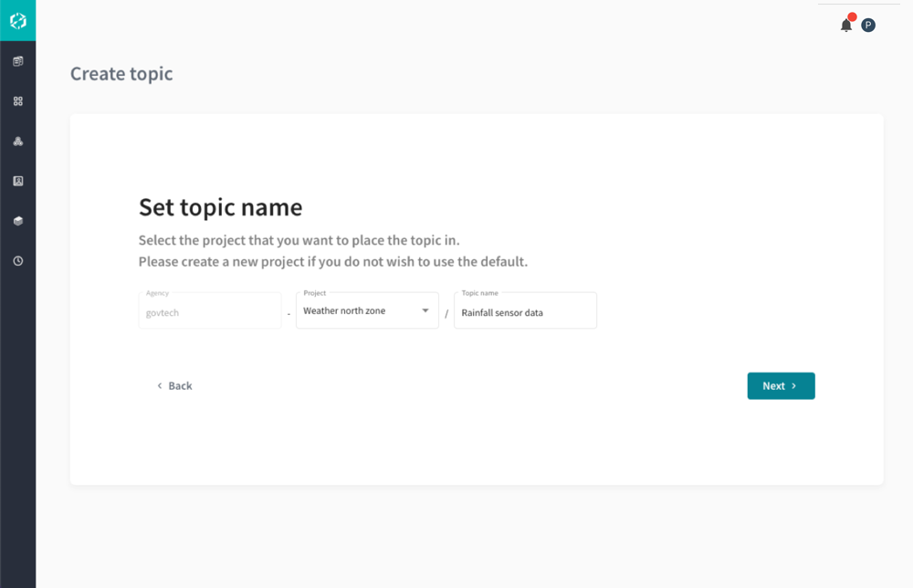Click the right chevron inside the Next button
The width and height of the screenshot is (913, 588).
point(794,386)
